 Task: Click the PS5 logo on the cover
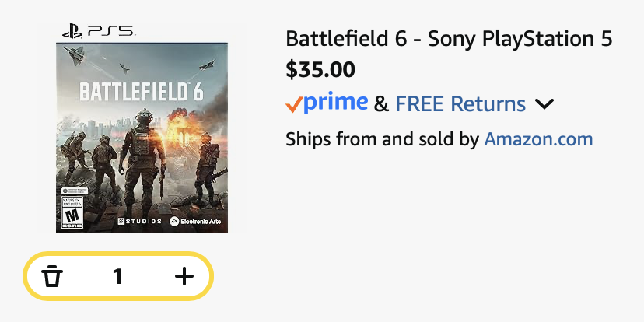coord(98,32)
